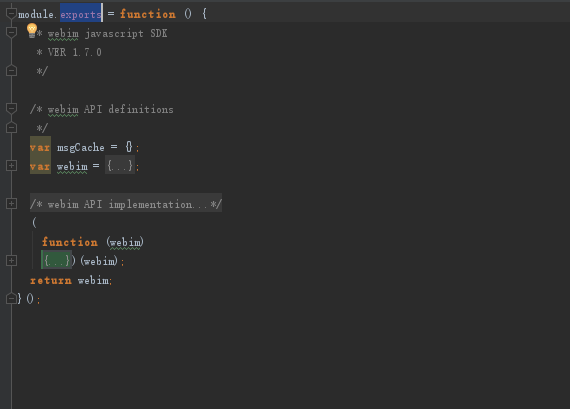This screenshot has height=409, width=570.
Task: Click the underlined webim parameter in function (webim)
Action: [x=125, y=242]
